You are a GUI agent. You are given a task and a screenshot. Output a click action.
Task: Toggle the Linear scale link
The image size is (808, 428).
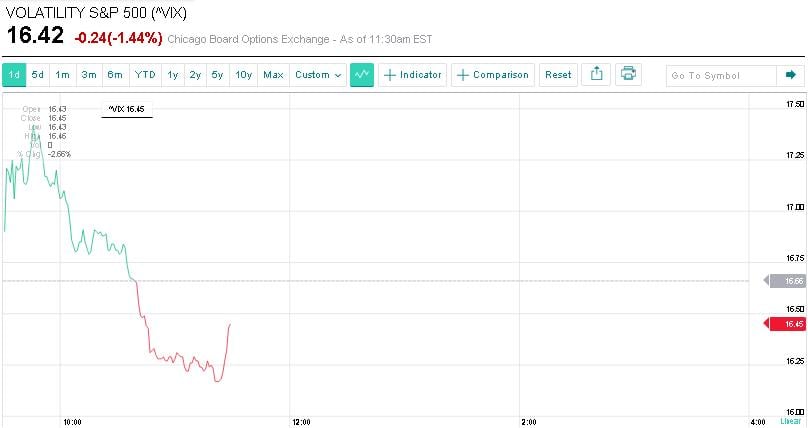click(x=791, y=421)
